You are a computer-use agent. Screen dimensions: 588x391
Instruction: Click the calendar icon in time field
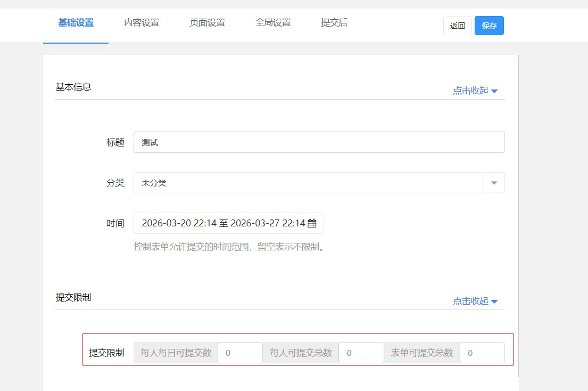[x=312, y=223]
